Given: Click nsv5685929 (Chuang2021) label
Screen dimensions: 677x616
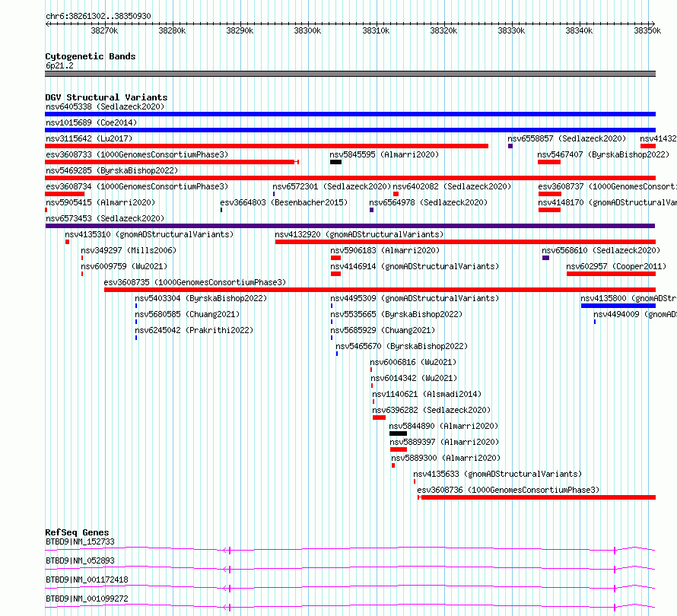Looking at the screenshot, I should point(383,330).
